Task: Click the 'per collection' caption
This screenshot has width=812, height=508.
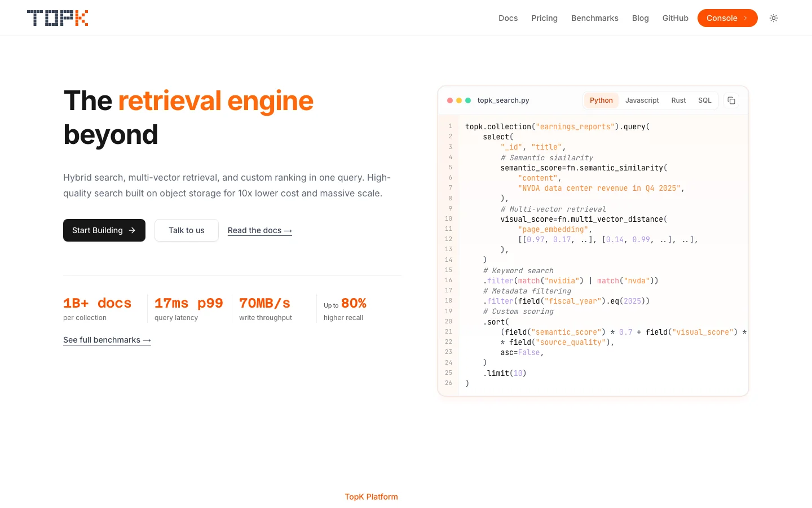Action: [85, 318]
